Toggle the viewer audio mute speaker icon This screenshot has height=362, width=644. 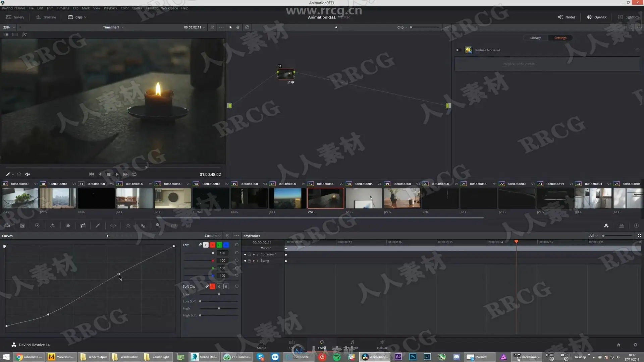[28, 174]
